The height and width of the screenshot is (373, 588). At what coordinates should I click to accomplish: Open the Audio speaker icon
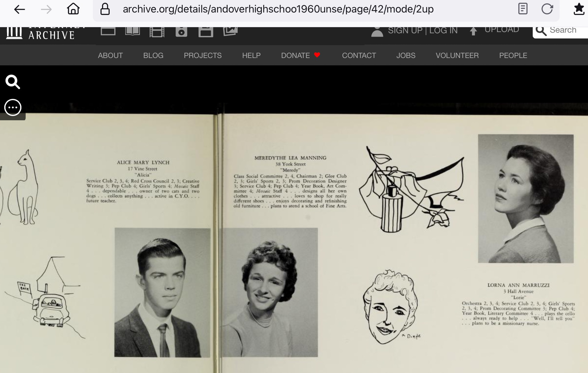pos(181,32)
